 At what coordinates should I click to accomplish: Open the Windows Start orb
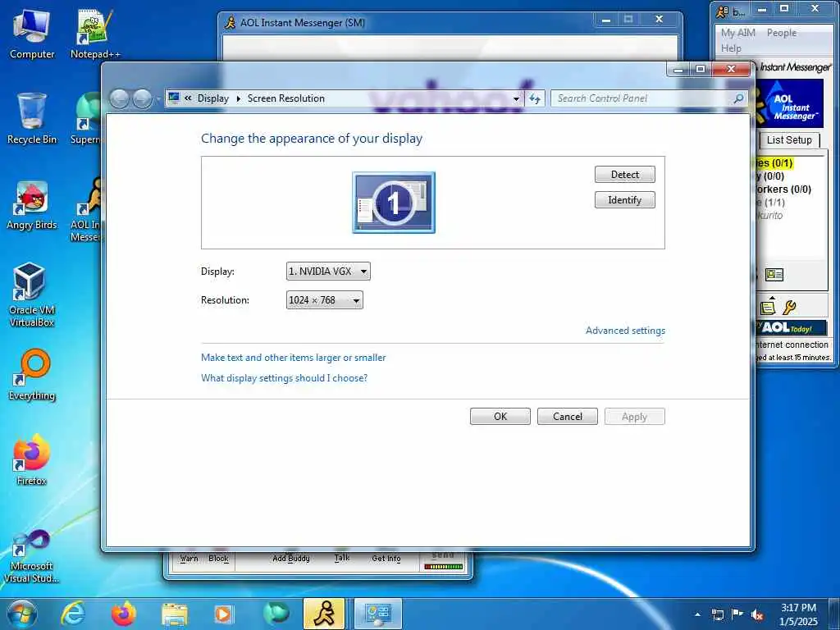[x=21, y=614]
